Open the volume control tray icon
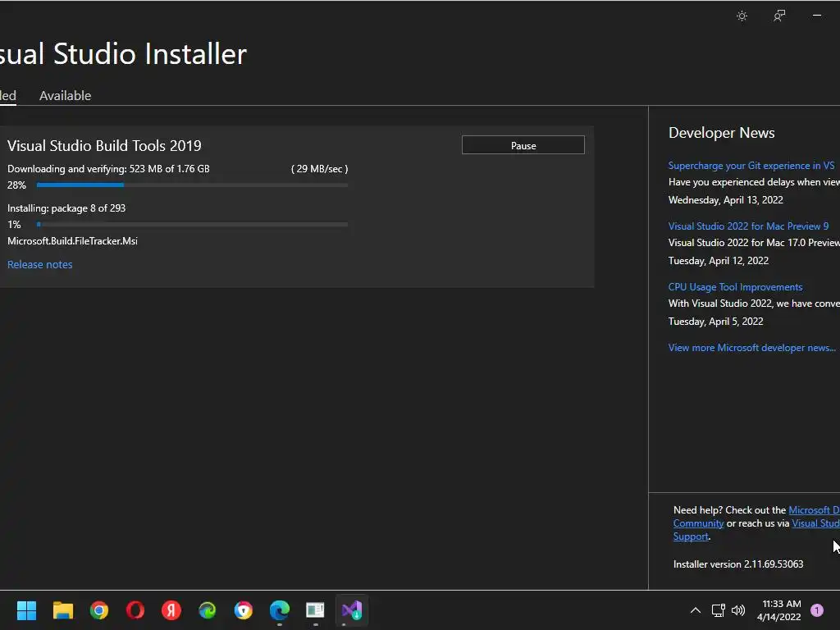840x630 pixels. pyautogui.click(x=738, y=610)
